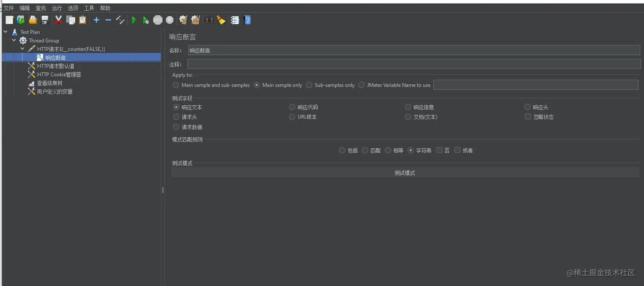Collapse the Test Plan tree node
Screen dimensions: 644x286
pos(6,32)
